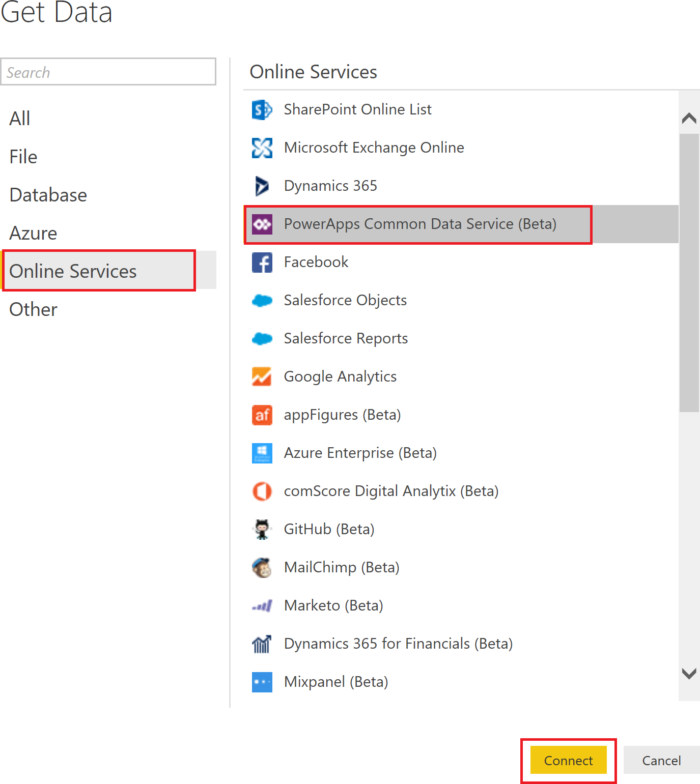Click the GitHub octocat icon
The height and width of the screenshot is (784, 700).
pyautogui.click(x=262, y=529)
